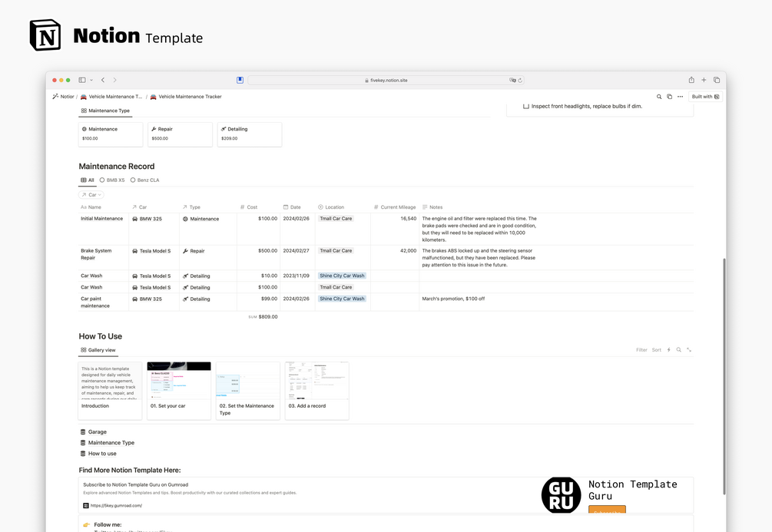Toggle the browser sidebar icon

click(x=82, y=80)
